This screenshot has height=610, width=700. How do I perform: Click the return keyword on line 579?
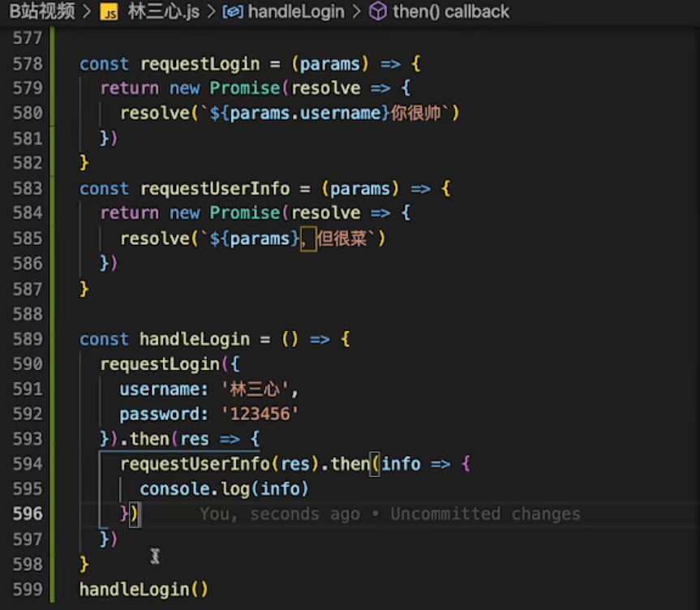pyautogui.click(x=130, y=88)
